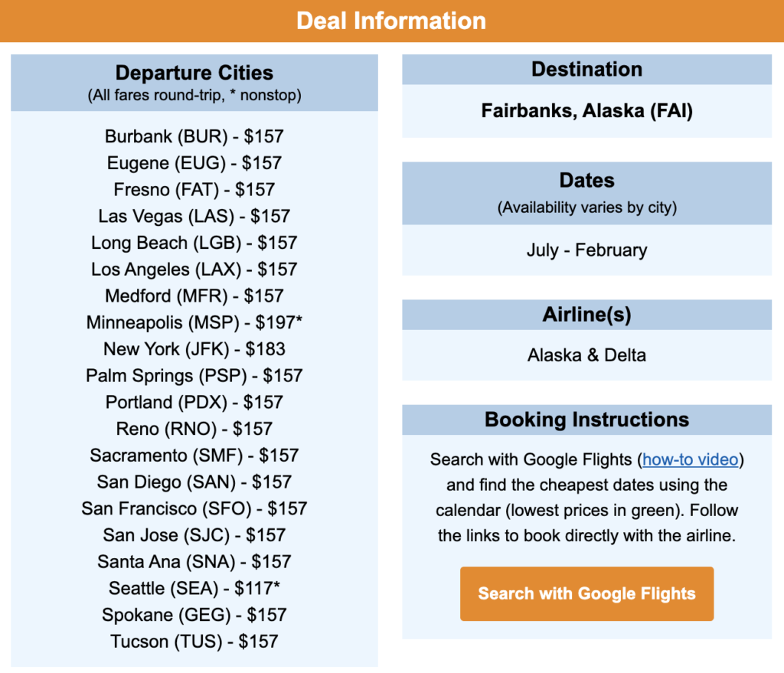Select the Seattle (SEA) $117 fare

click(194, 588)
